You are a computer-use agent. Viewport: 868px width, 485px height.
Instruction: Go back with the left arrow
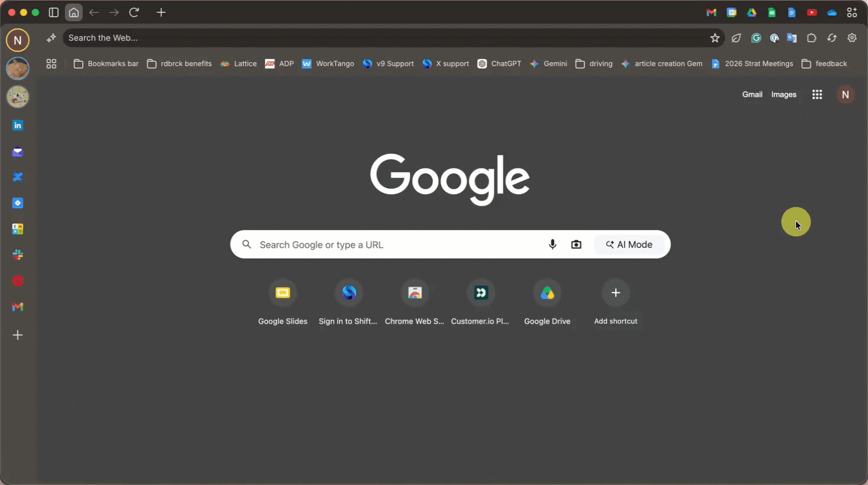[x=94, y=12]
